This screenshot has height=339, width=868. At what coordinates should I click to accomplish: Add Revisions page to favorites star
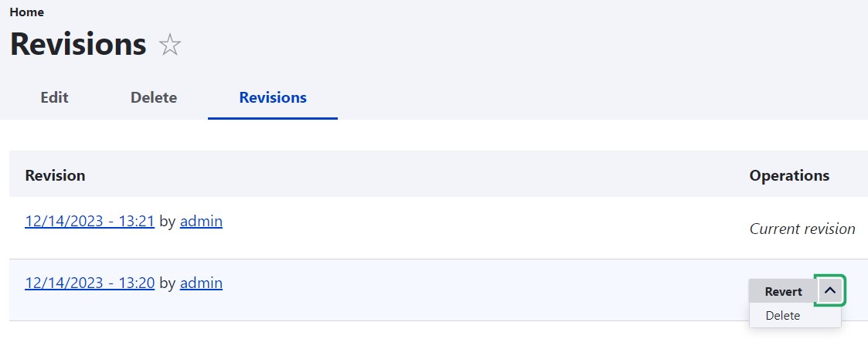[x=170, y=46]
